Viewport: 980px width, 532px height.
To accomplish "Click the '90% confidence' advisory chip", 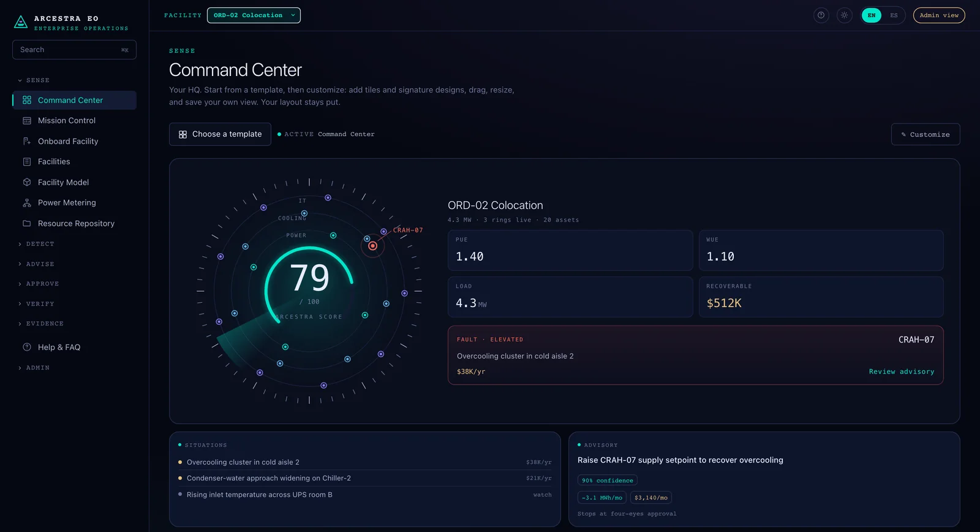I will pos(608,481).
